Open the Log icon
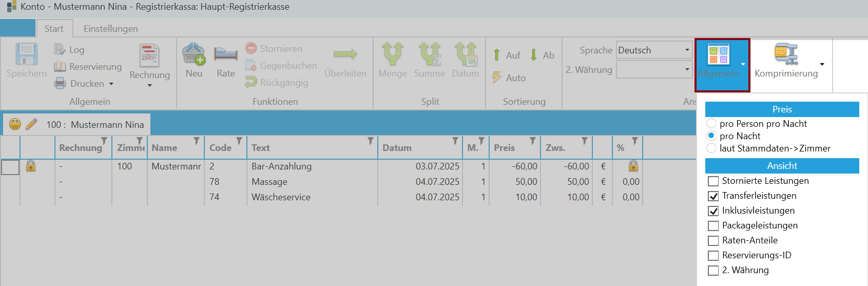The height and width of the screenshot is (286, 868). (x=60, y=49)
